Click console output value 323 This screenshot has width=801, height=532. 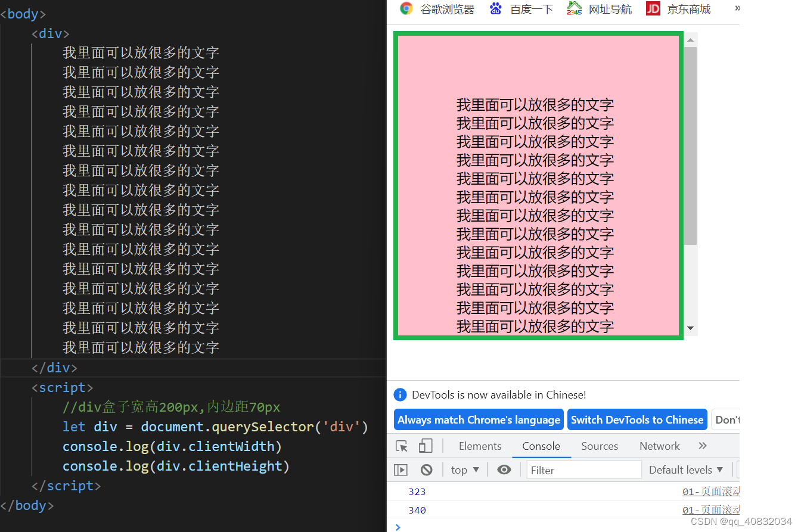click(417, 491)
